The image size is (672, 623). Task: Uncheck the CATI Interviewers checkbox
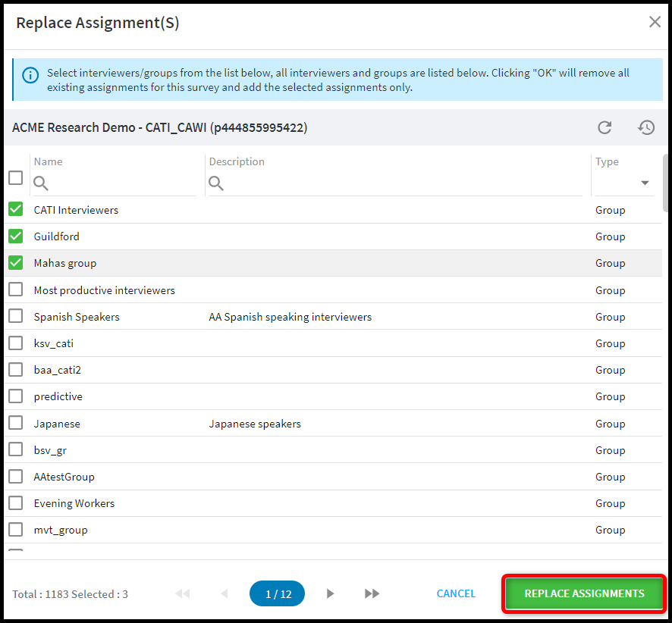pyautogui.click(x=16, y=209)
